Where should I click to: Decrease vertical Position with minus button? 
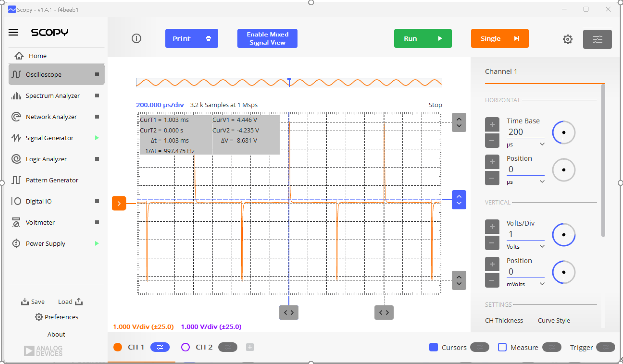[492, 280]
